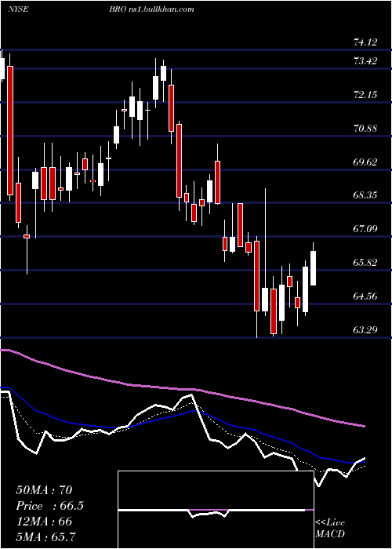Click the 70.88 price level label
Viewport: 392px width, 549px height.
click(x=365, y=129)
